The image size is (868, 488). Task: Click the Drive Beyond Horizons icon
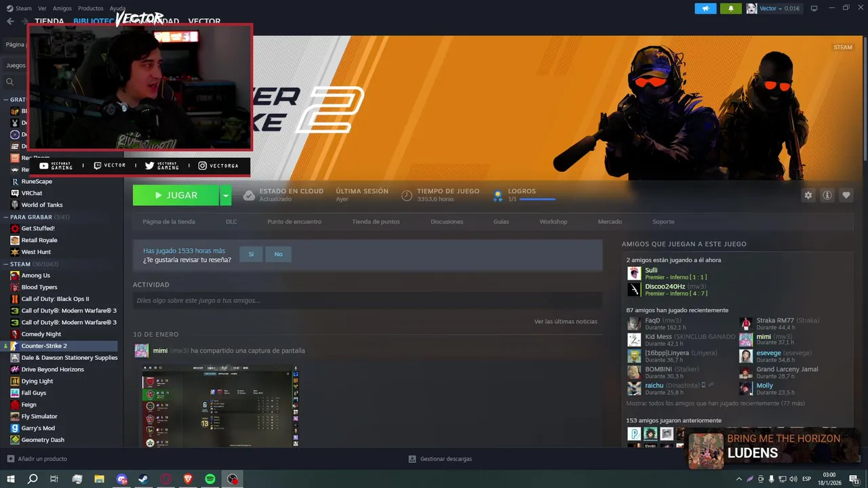click(15, 369)
